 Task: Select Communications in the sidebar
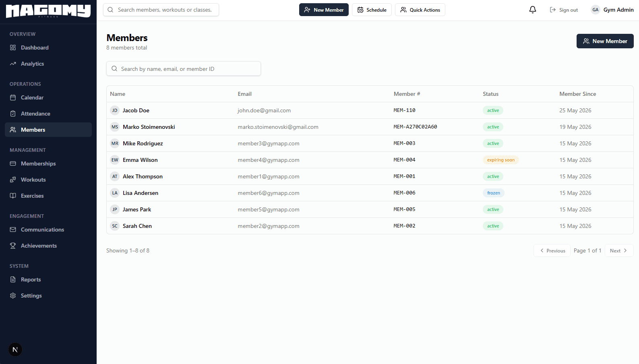48,230
